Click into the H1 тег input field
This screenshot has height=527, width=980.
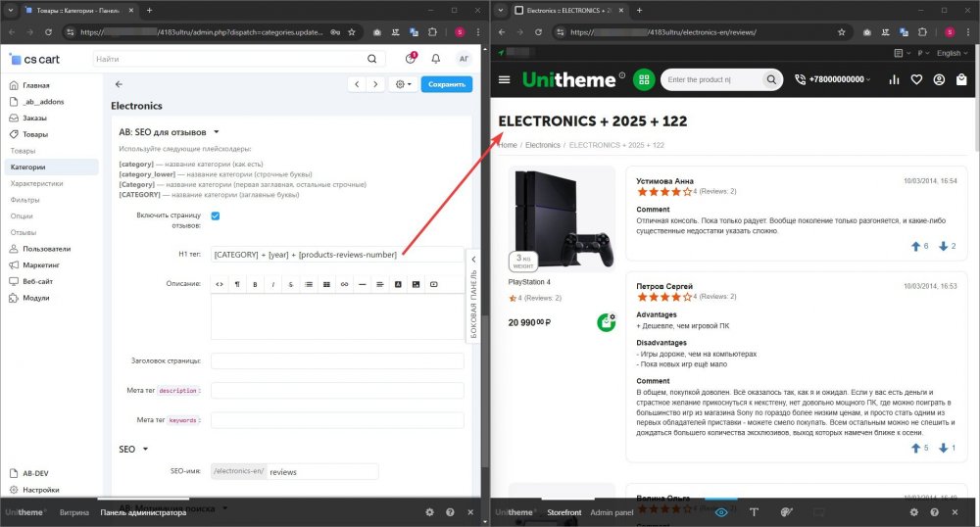pyautogui.click(x=333, y=255)
